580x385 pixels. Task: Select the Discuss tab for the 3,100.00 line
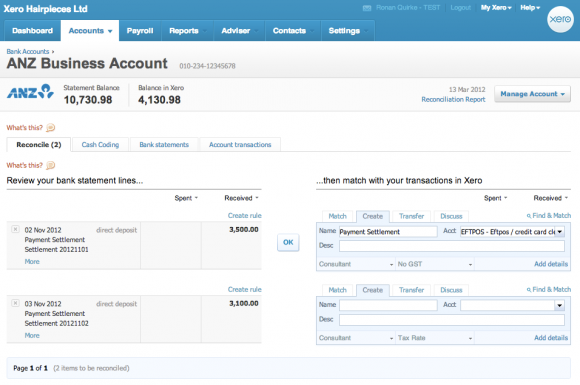tap(451, 290)
